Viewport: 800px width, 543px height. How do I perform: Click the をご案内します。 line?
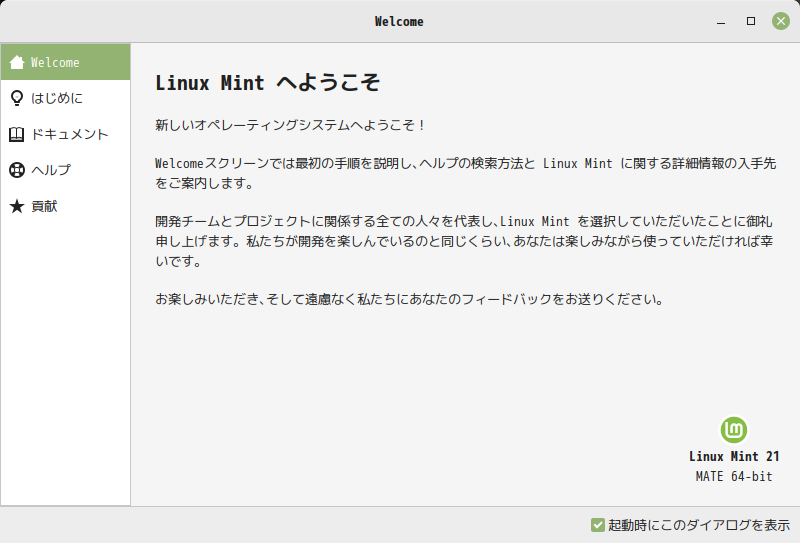[204, 183]
